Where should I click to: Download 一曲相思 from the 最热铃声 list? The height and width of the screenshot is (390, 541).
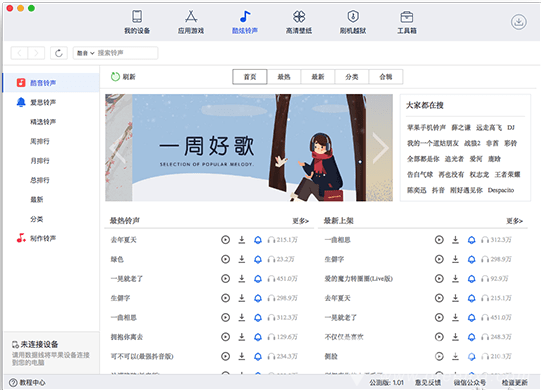242,317
